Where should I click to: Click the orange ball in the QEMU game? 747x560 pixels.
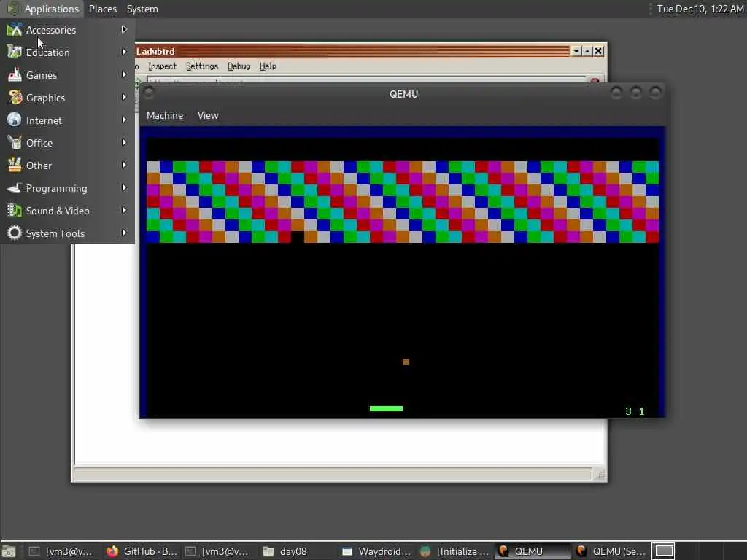click(406, 362)
